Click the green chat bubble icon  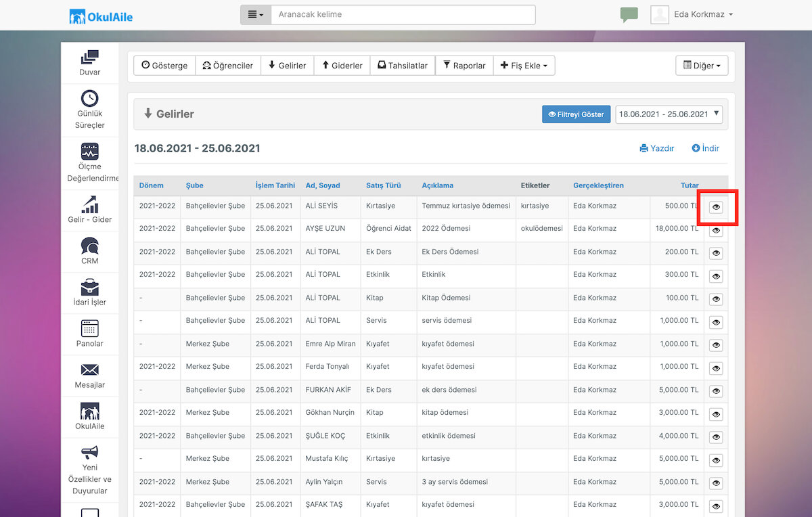[x=629, y=15]
